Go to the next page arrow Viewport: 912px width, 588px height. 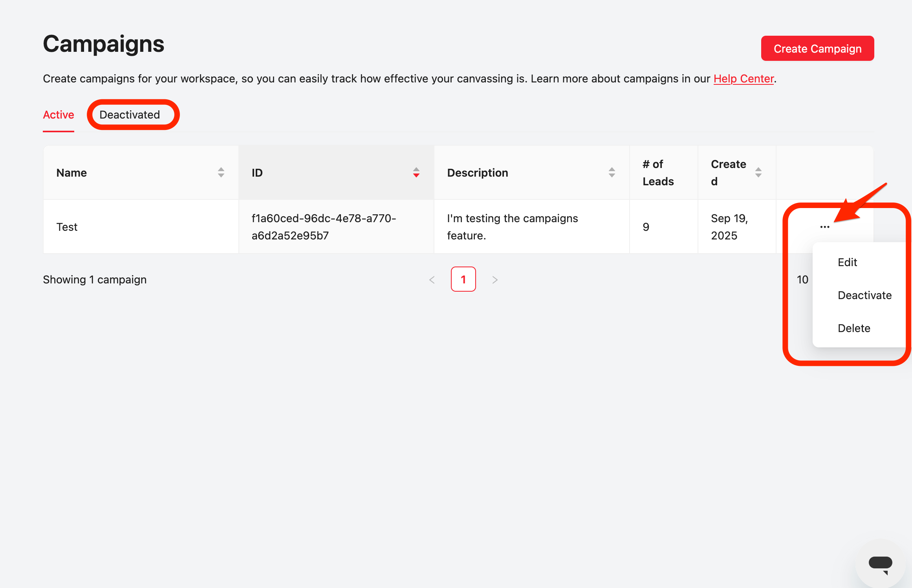pos(495,279)
